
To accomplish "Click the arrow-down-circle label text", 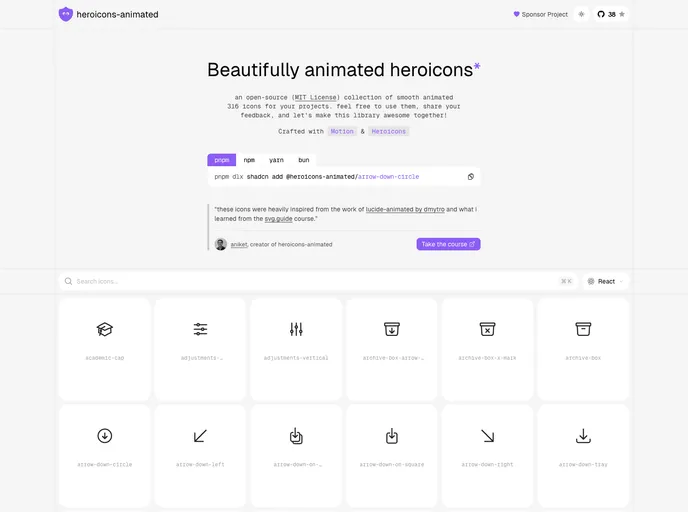I will (x=104, y=464).
